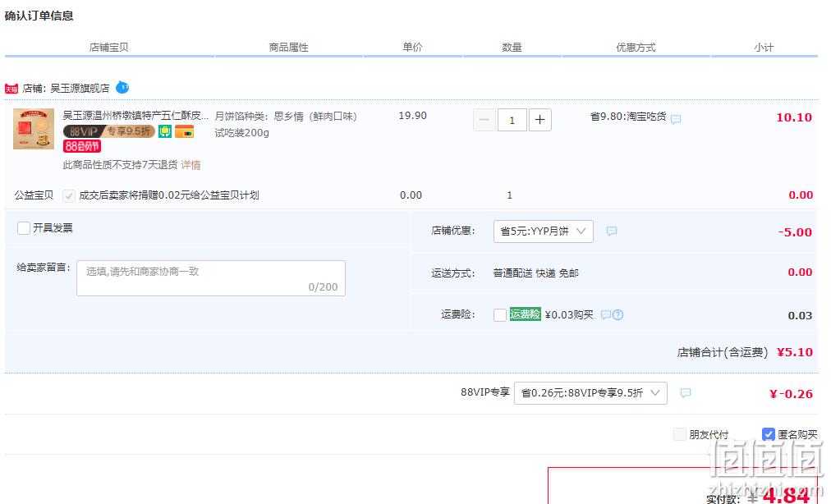Click the Tmall logo beside the store name

(11, 89)
